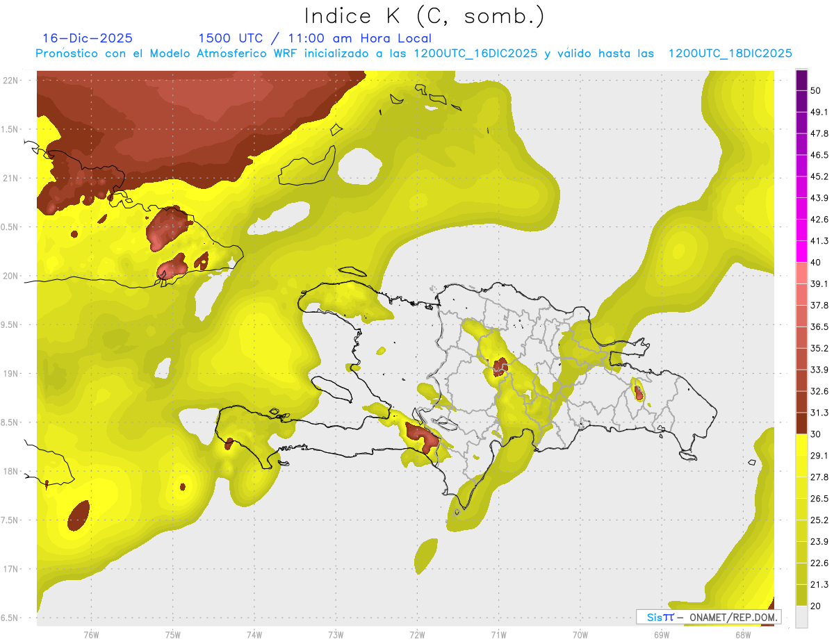Select the '17N' latitude label
Viewport: 834px width, 644px height.
[x=11, y=569]
